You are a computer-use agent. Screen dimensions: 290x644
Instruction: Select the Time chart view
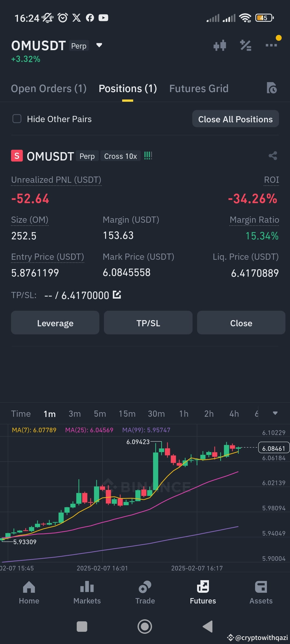coord(21,414)
